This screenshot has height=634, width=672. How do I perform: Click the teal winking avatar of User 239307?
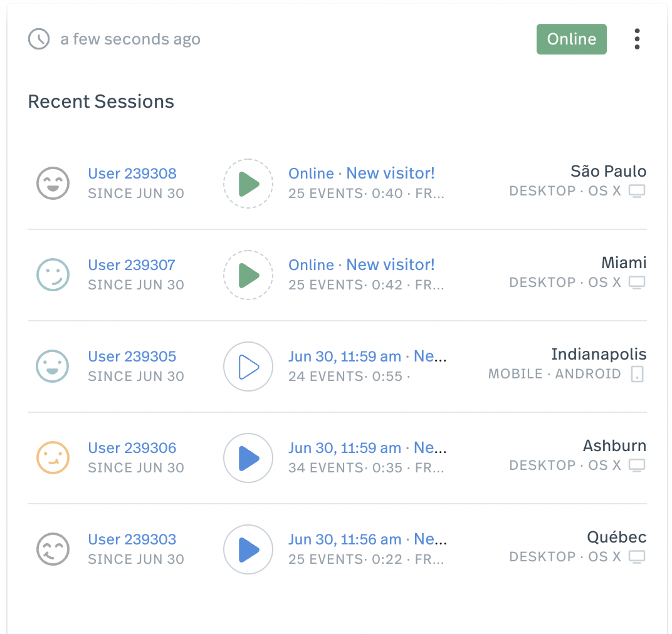tap(53, 275)
